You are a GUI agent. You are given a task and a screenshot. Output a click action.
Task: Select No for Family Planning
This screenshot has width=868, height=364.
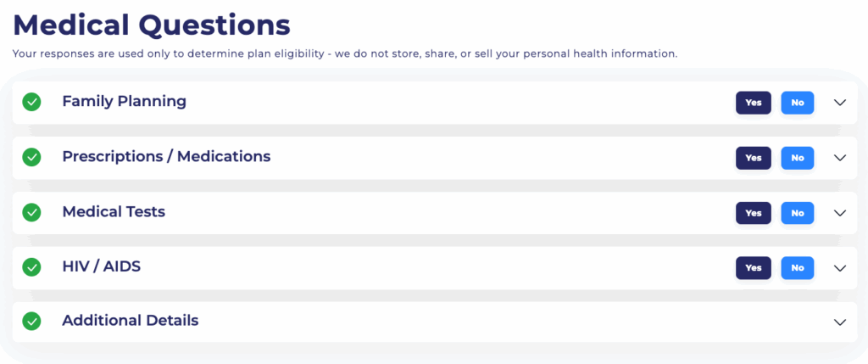click(x=797, y=103)
